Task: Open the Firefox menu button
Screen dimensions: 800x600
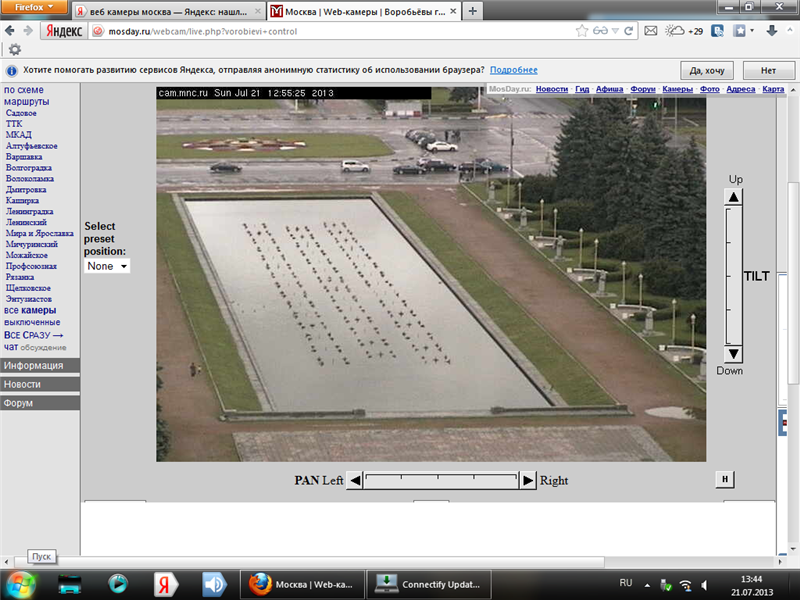Action: 34,7
